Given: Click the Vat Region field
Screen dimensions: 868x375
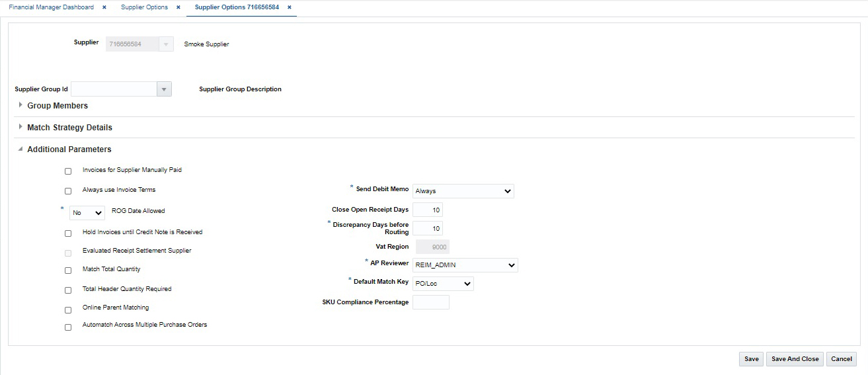Looking at the screenshot, I should (431, 247).
